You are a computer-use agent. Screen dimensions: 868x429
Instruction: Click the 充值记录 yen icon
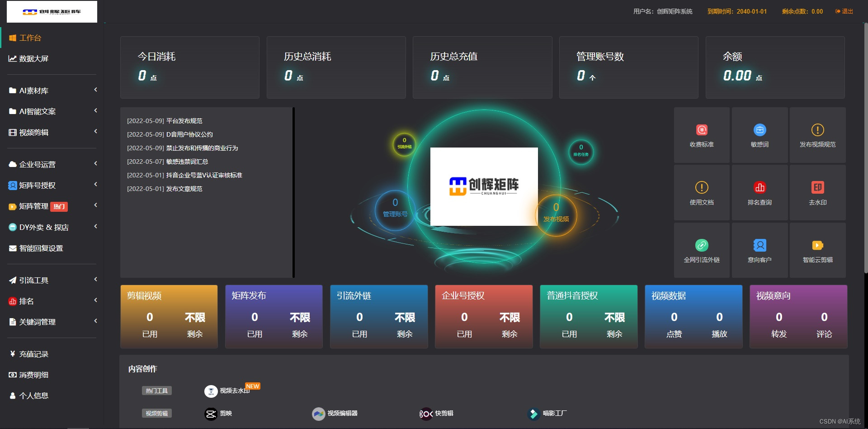click(13, 354)
